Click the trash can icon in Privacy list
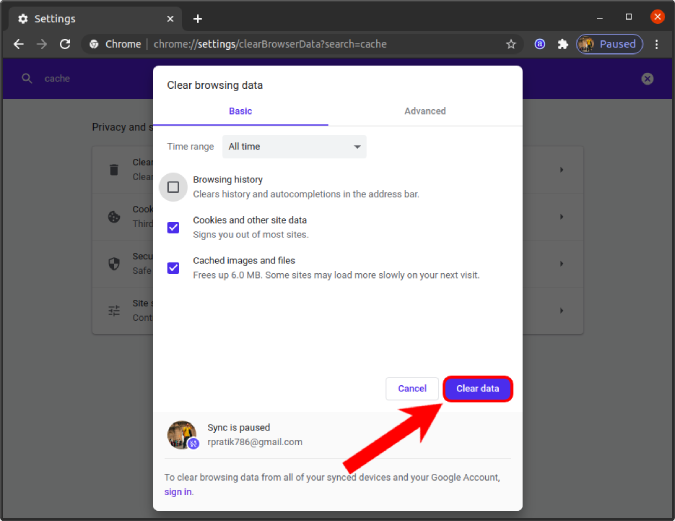Screen dimensions: 675x521 114,170
